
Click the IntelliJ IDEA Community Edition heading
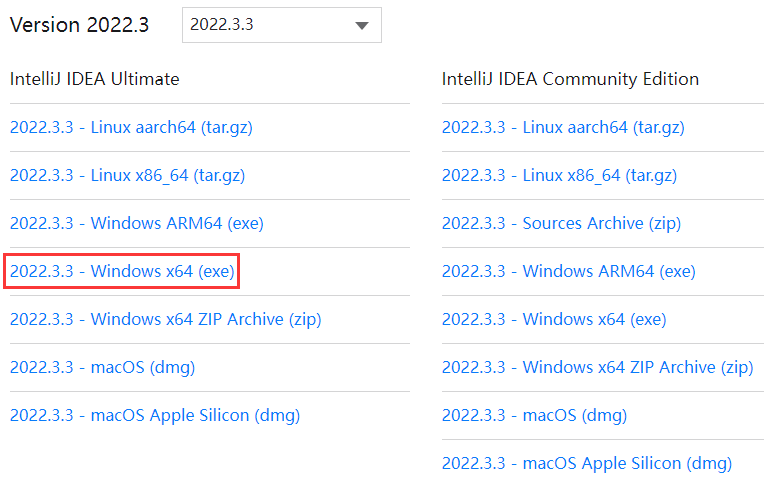tap(570, 79)
